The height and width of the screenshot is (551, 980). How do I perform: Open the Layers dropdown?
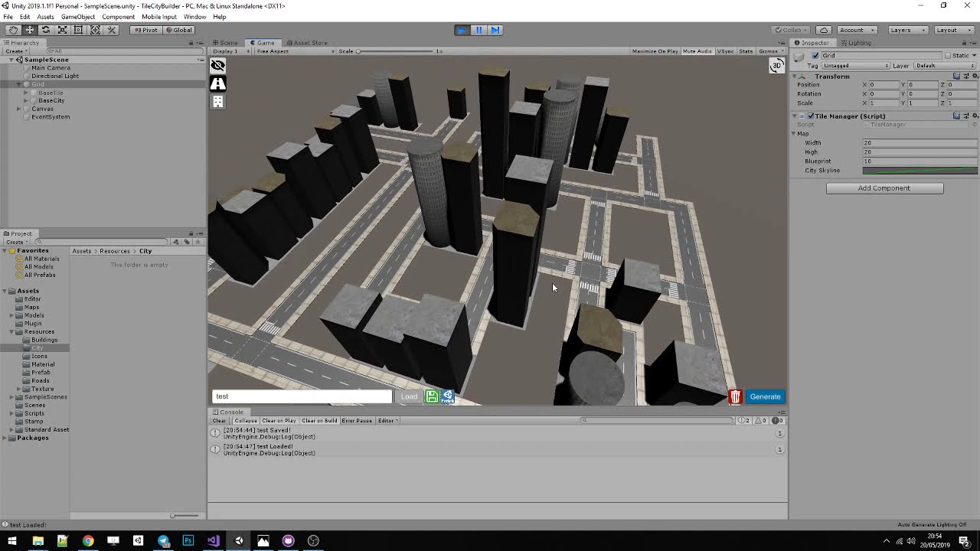[x=907, y=30]
